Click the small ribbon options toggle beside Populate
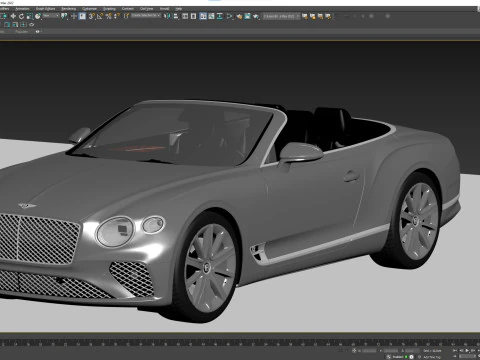The image size is (480, 360). coord(38,32)
